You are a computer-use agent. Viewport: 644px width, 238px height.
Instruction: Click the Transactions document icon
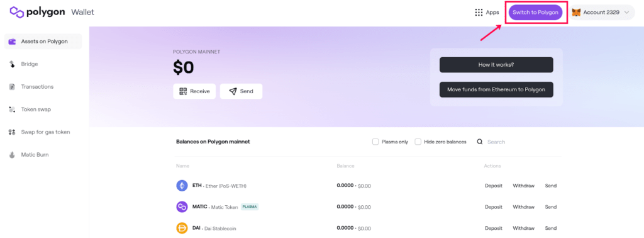coord(13,87)
